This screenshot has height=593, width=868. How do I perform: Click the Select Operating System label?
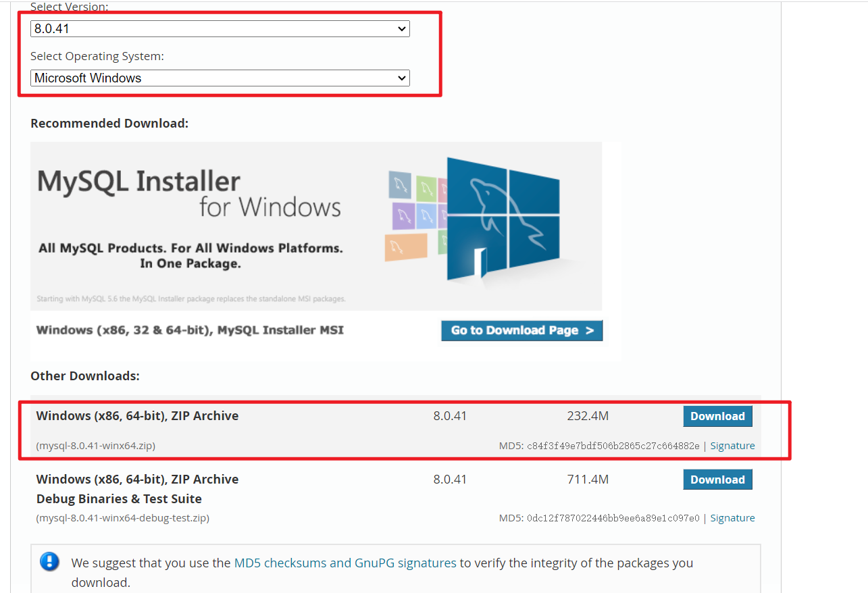coord(97,56)
